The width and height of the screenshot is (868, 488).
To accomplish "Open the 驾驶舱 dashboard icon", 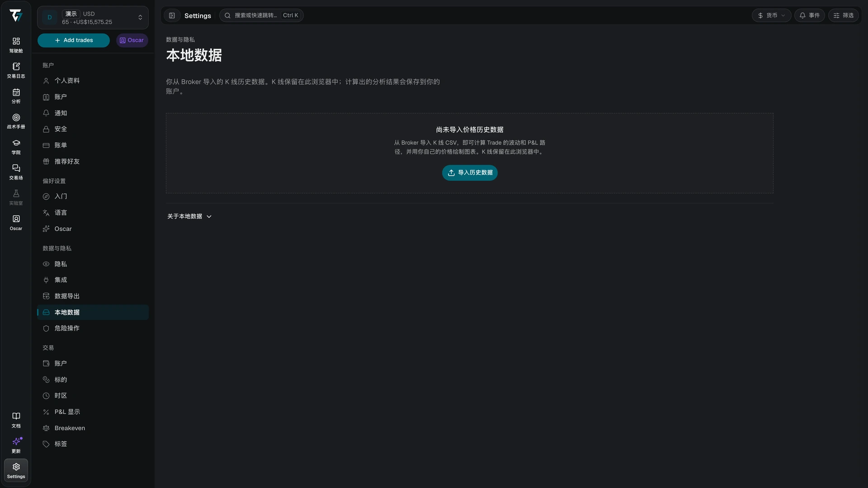I will click(x=16, y=45).
